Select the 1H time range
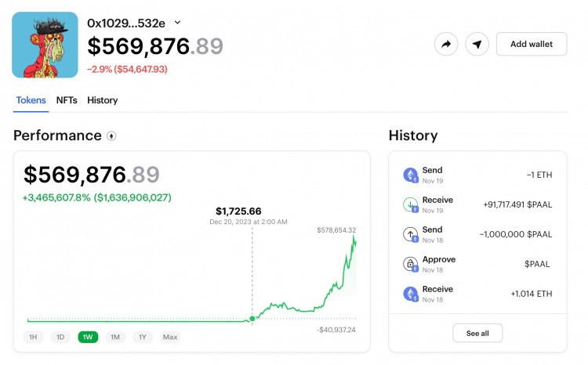The width and height of the screenshot is (588, 365). 33,337
